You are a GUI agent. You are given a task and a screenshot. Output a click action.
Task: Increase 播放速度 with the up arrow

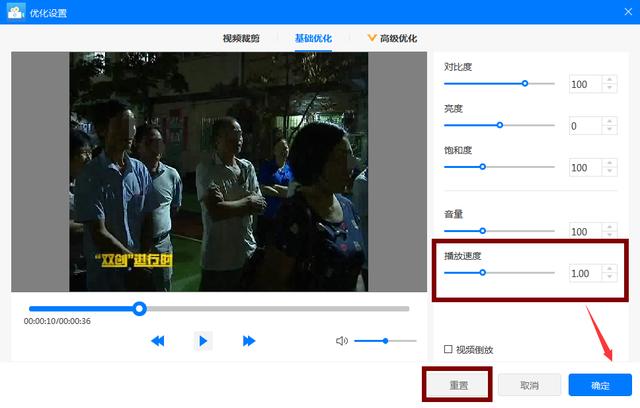tap(610, 268)
